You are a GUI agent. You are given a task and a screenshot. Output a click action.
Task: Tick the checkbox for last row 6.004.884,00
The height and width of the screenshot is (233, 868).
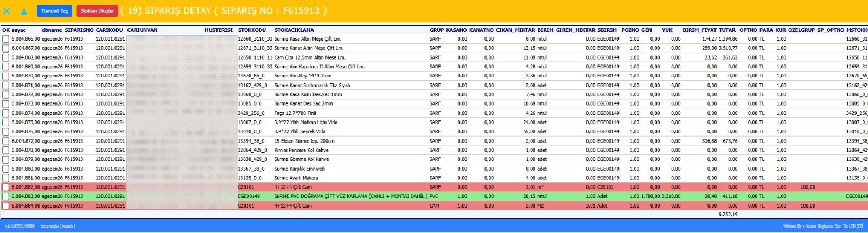tap(5, 206)
